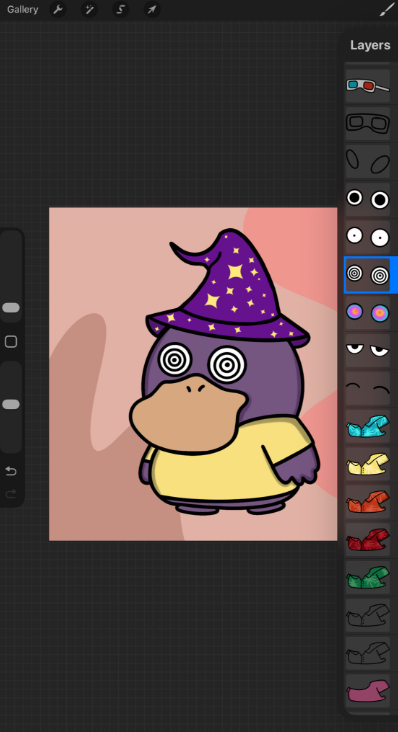Screen dimensions: 398x732
Task: Select the magenta t-shirt layer
Action: tap(368, 690)
